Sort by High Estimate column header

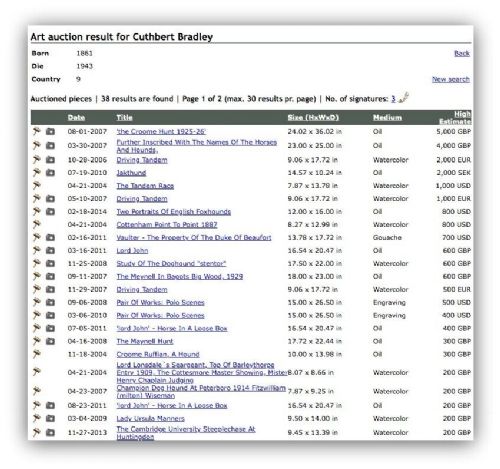click(455, 118)
